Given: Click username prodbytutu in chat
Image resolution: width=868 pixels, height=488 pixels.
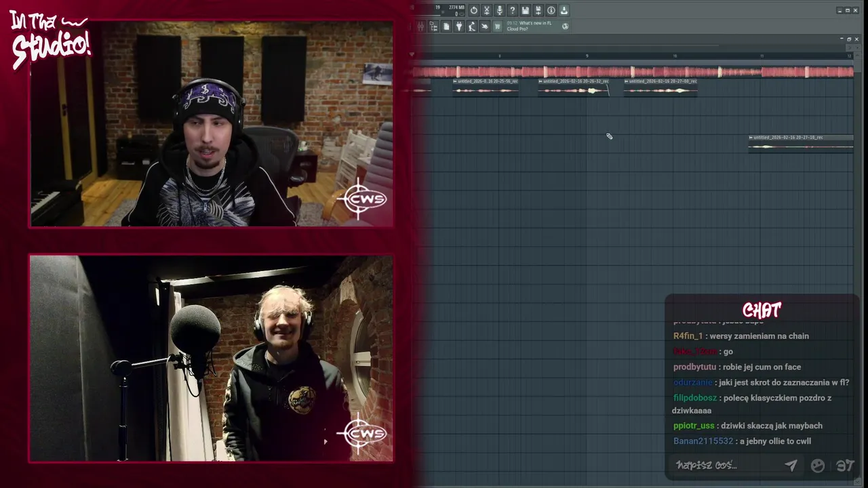Looking at the screenshot, I should [694, 367].
